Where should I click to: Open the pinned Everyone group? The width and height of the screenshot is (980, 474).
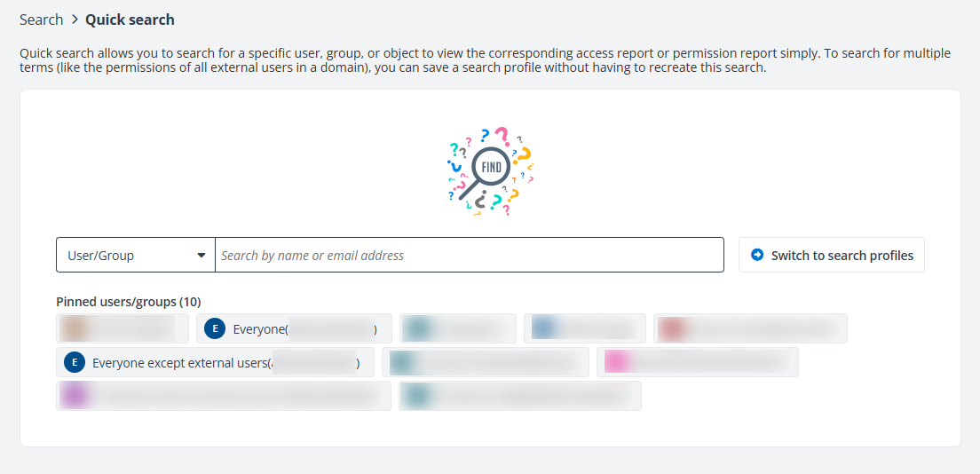coord(293,329)
